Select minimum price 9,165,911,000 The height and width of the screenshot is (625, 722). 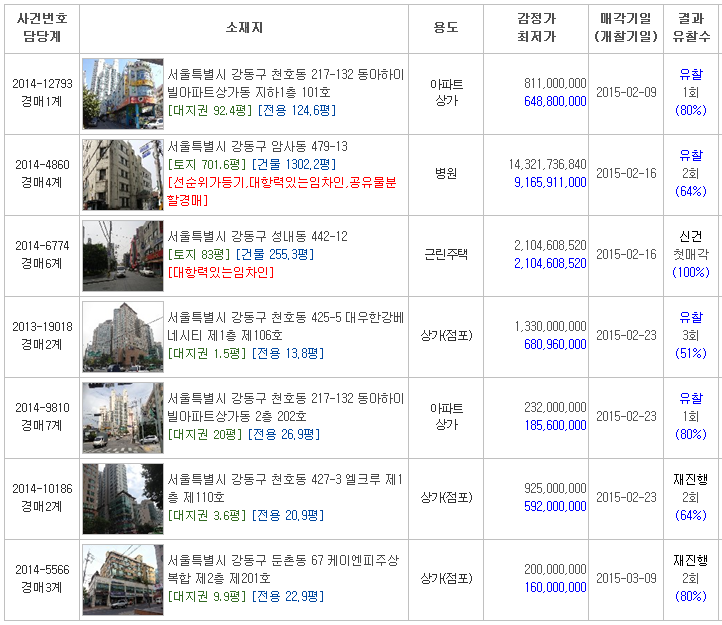[550, 183]
